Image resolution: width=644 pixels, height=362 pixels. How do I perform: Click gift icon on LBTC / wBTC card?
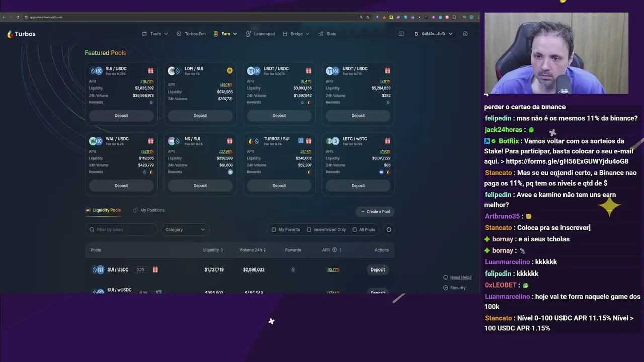point(388,141)
